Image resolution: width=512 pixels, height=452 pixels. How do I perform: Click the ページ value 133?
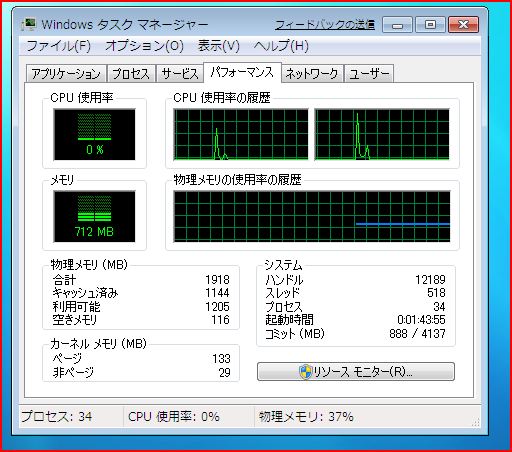(x=221, y=359)
